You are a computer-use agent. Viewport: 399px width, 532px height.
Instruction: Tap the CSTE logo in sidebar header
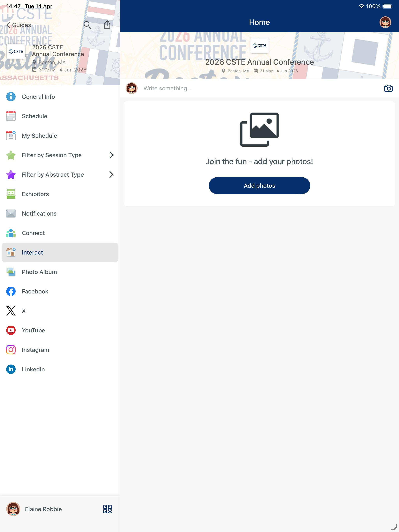click(16, 51)
